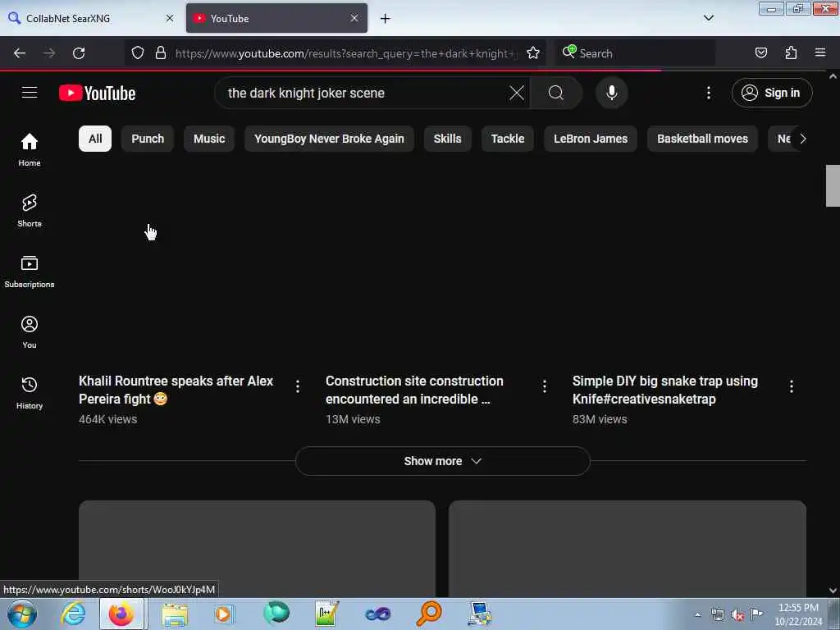Switch to the CollabNet SearXNG tab
Image resolution: width=840 pixels, height=630 pixels.
click(91, 18)
